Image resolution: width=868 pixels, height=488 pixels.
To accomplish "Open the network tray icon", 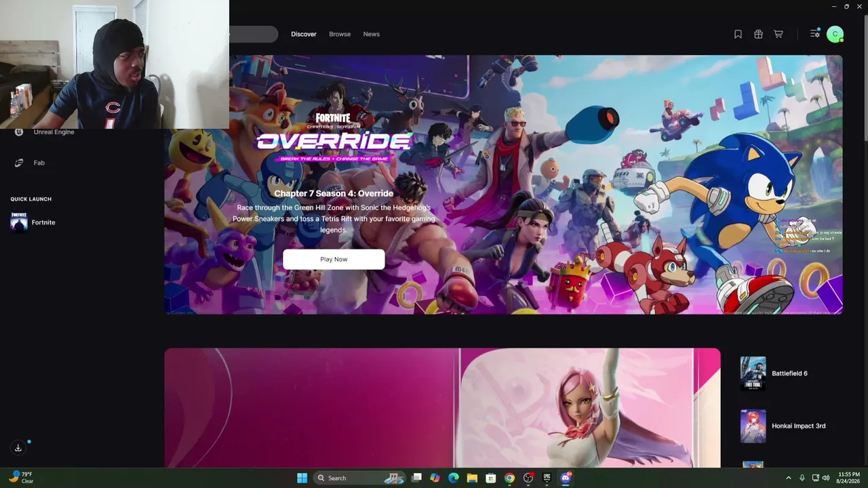I will [815, 478].
